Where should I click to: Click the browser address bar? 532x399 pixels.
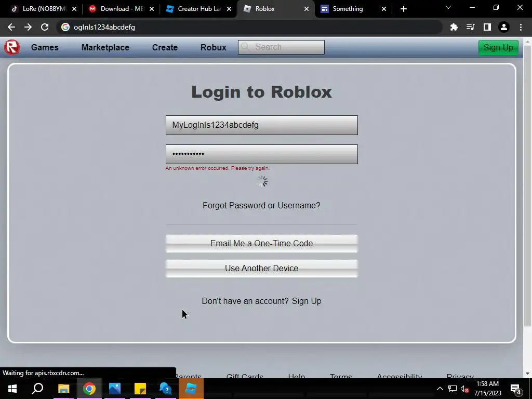click(251, 27)
